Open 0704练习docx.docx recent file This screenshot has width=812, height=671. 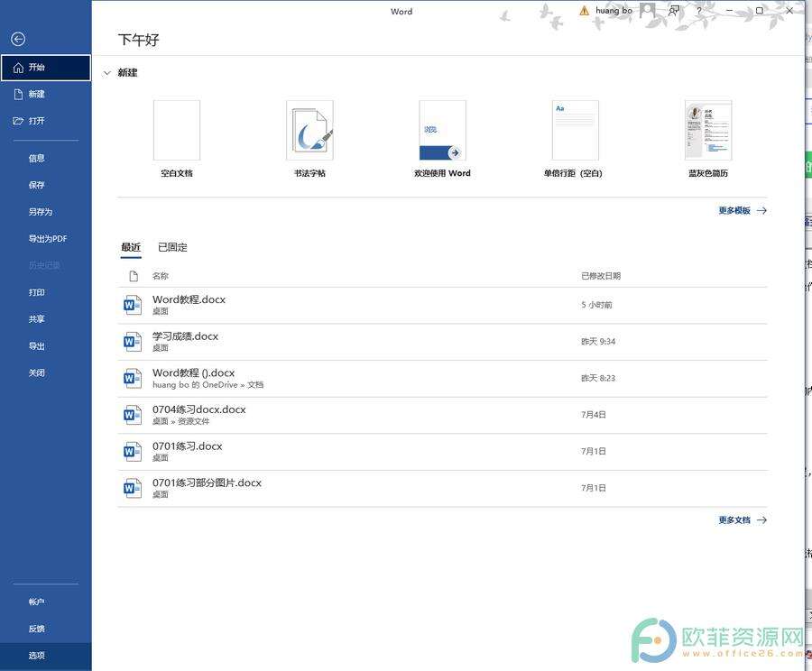click(x=442, y=415)
